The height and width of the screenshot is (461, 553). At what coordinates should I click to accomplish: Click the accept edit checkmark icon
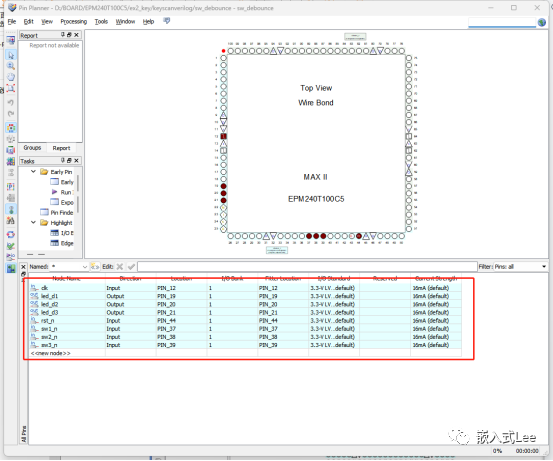(x=131, y=267)
